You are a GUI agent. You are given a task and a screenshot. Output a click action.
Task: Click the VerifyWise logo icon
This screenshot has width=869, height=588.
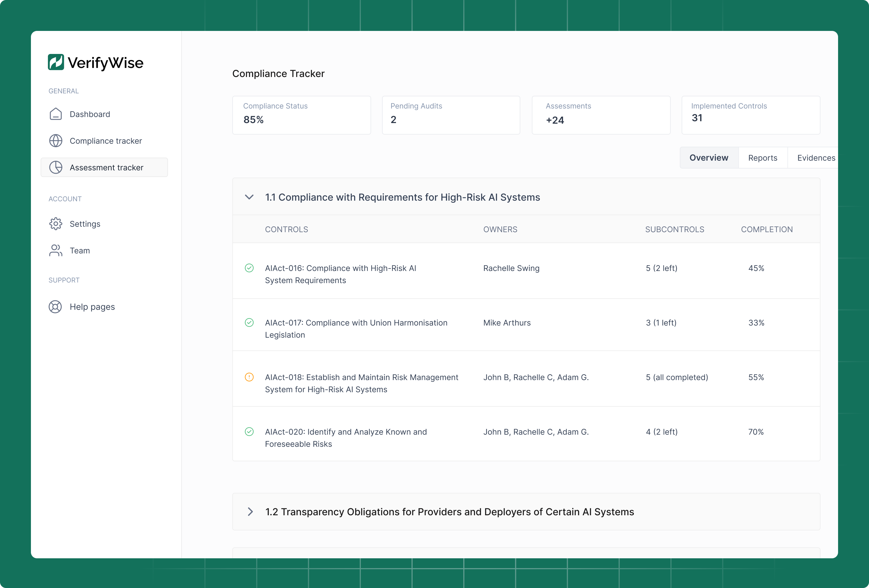tap(56, 62)
